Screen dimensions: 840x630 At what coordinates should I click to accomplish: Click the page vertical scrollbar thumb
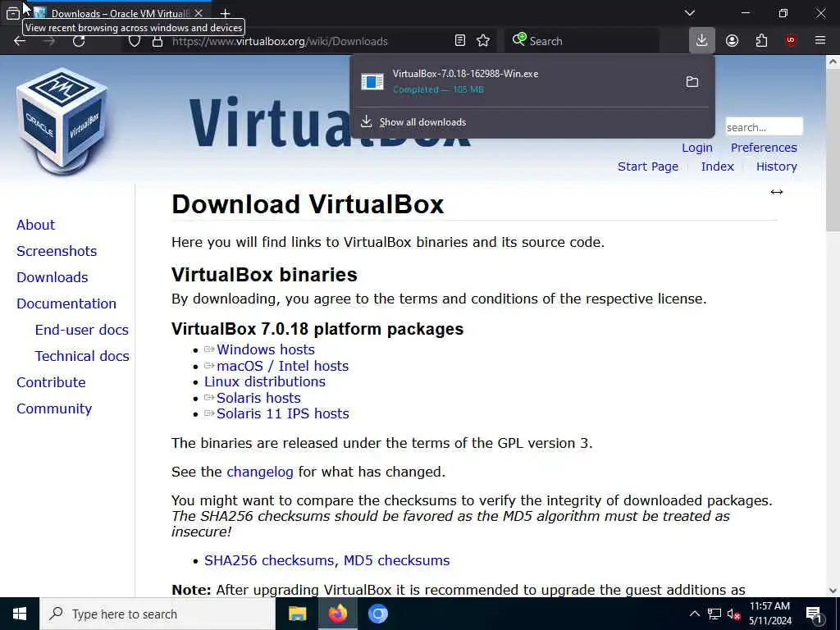click(x=833, y=150)
